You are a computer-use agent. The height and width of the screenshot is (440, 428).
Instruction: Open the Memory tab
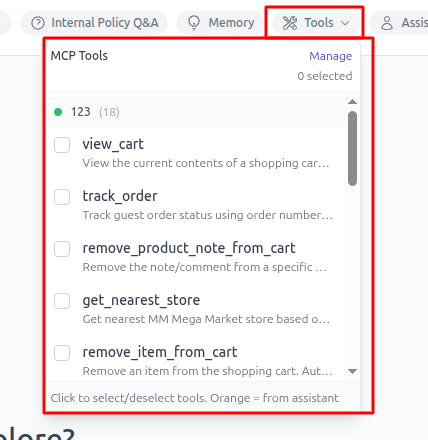pos(221,23)
